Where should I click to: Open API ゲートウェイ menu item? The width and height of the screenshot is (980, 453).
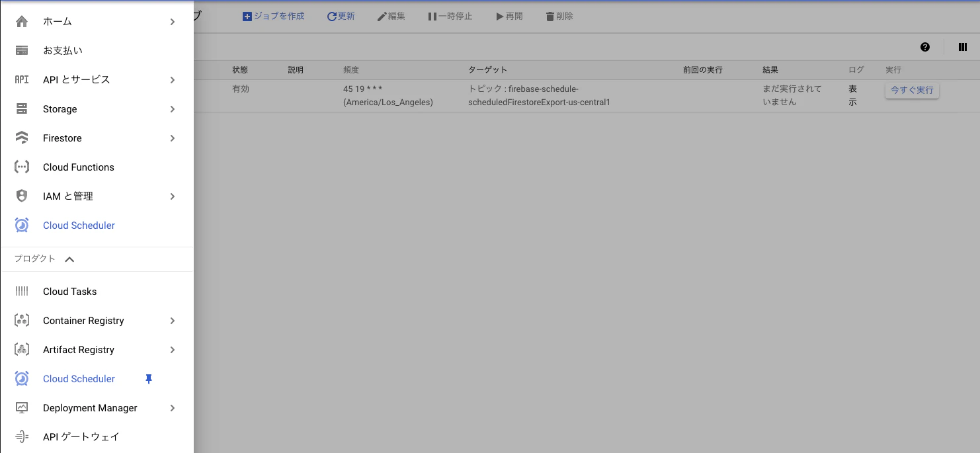click(x=97, y=437)
